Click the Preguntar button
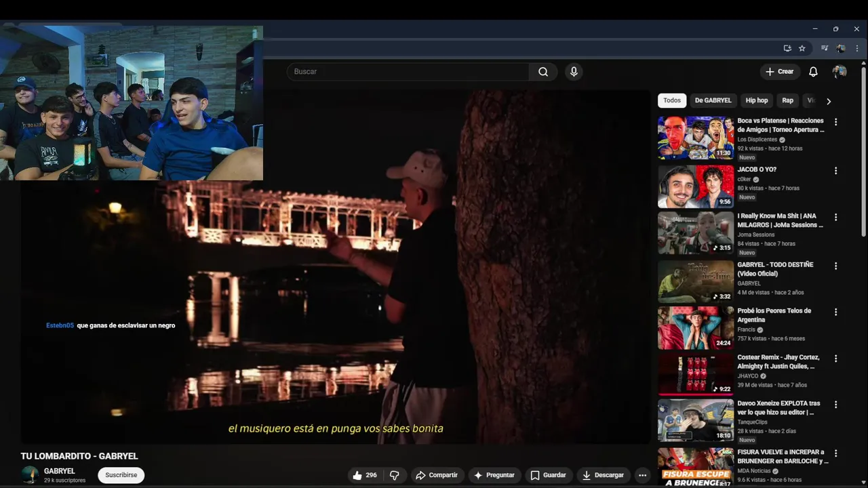 tap(494, 475)
